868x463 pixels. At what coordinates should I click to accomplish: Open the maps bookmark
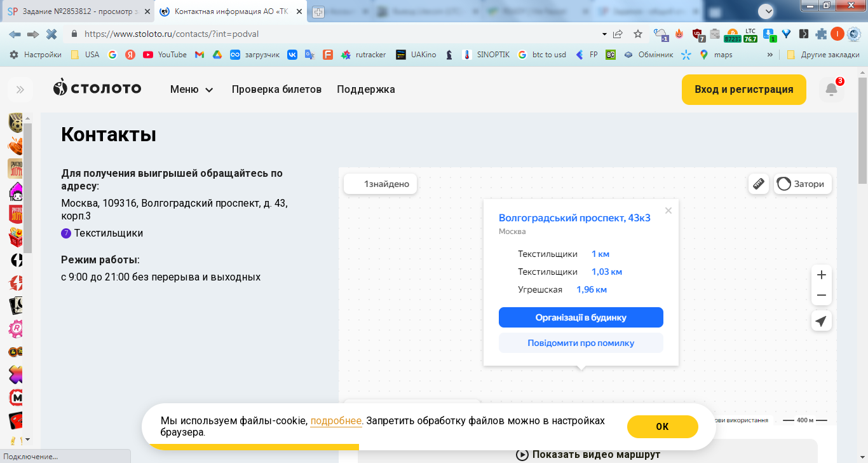pyautogui.click(x=716, y=55)
